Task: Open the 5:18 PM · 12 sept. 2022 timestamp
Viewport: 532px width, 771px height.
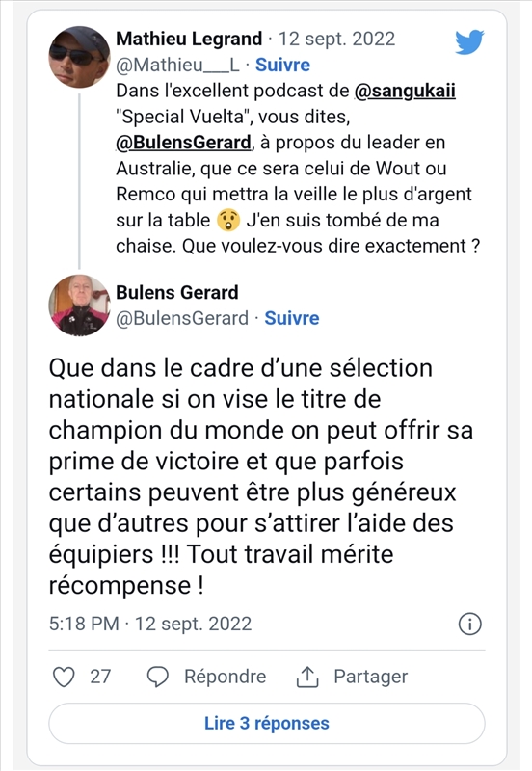Action: pos(150,624)
